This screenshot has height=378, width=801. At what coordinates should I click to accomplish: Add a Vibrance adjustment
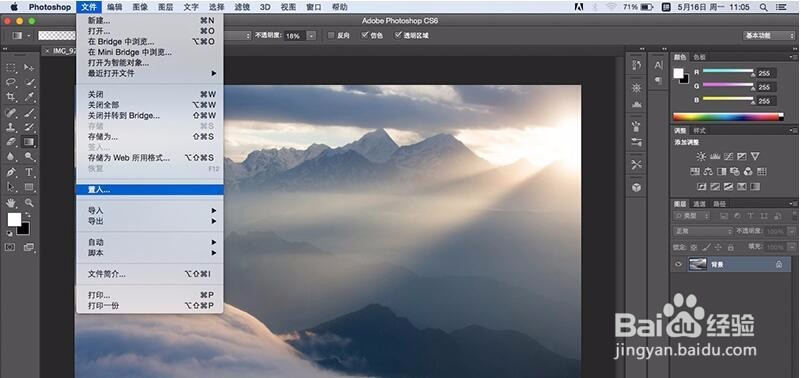[x=755, y=156]
